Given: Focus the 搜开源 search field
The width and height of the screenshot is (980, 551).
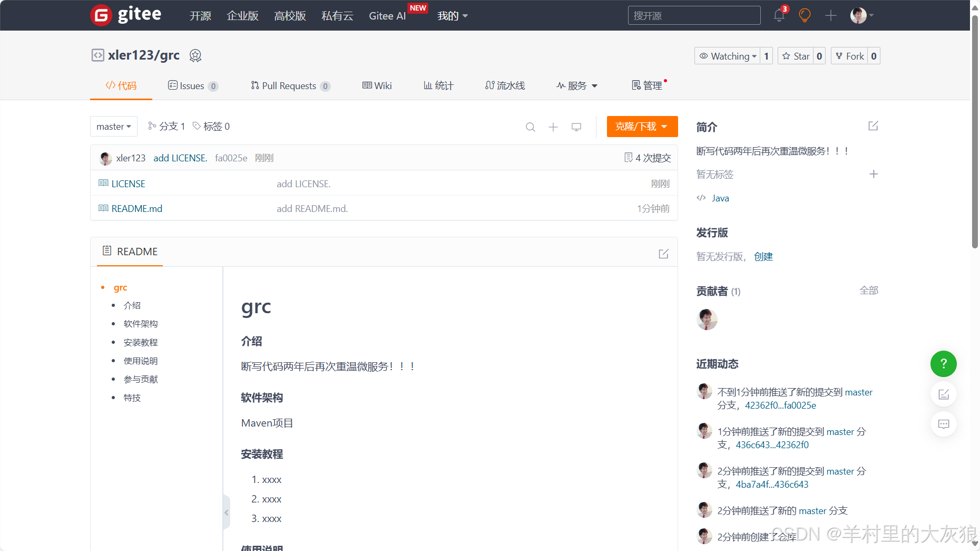Looking at the screenshot, I should [x=694, y=15].
